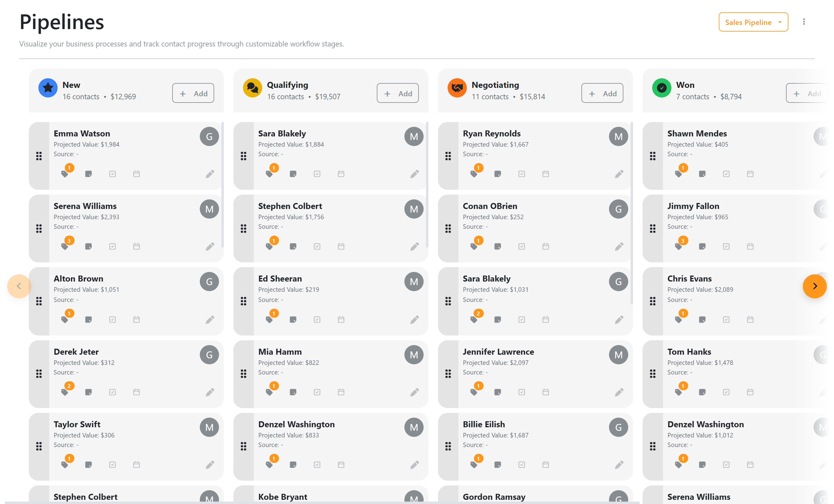Click Projected Value $2,393 on Serena Williams
Image resolution: width=834 pixels, height=504 pixels.
pos(86,217)
